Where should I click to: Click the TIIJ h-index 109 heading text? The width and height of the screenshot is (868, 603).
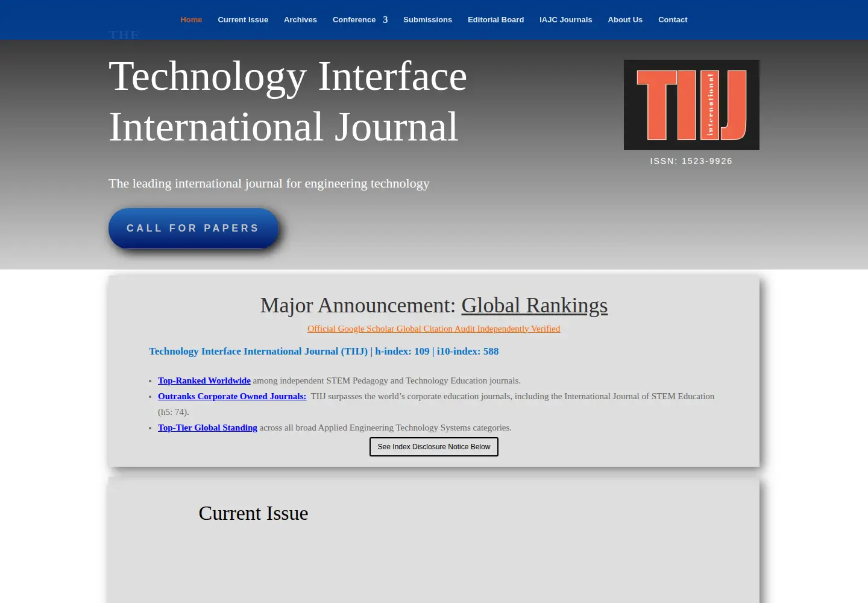pos(324,351)
